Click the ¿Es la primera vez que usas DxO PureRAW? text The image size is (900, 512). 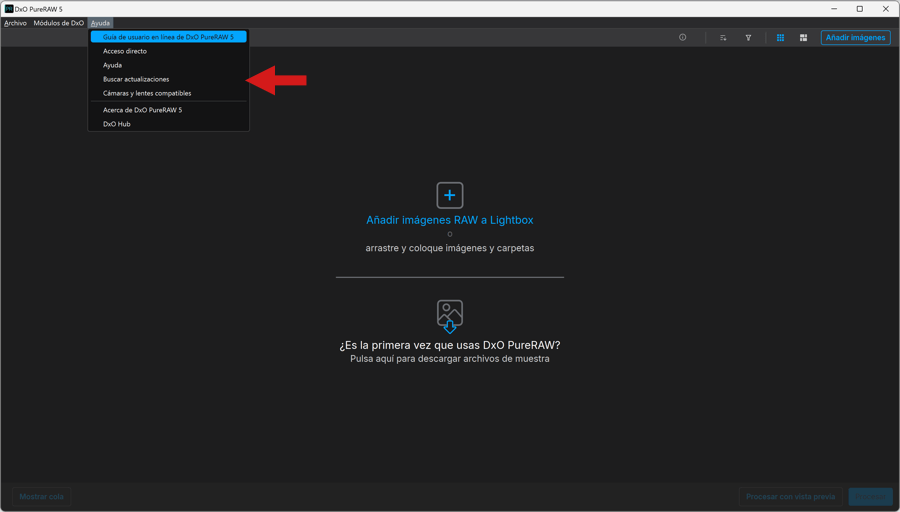(449, 345)
